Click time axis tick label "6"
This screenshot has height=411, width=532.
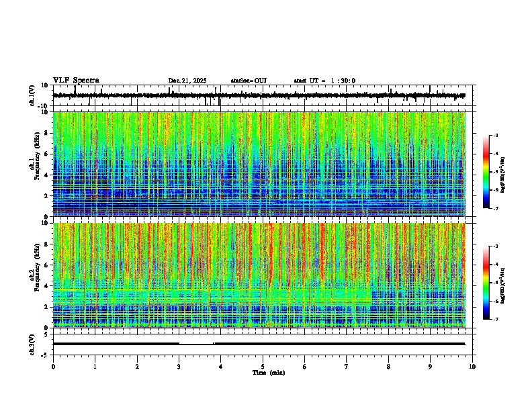point(304,367)
